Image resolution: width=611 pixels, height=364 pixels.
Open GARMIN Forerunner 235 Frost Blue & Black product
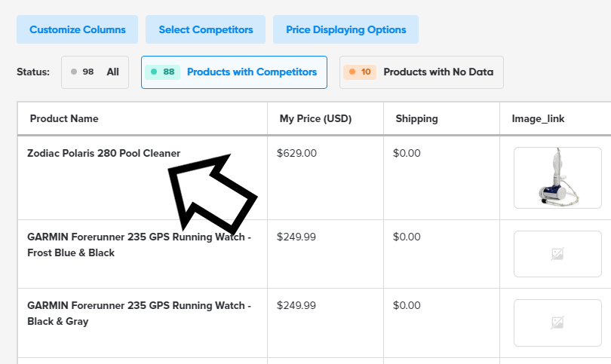tap(139, 245)
